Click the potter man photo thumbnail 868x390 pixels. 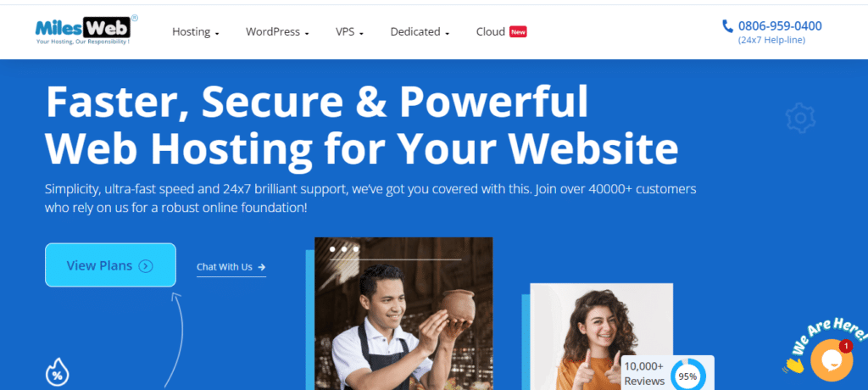[403, 314]
